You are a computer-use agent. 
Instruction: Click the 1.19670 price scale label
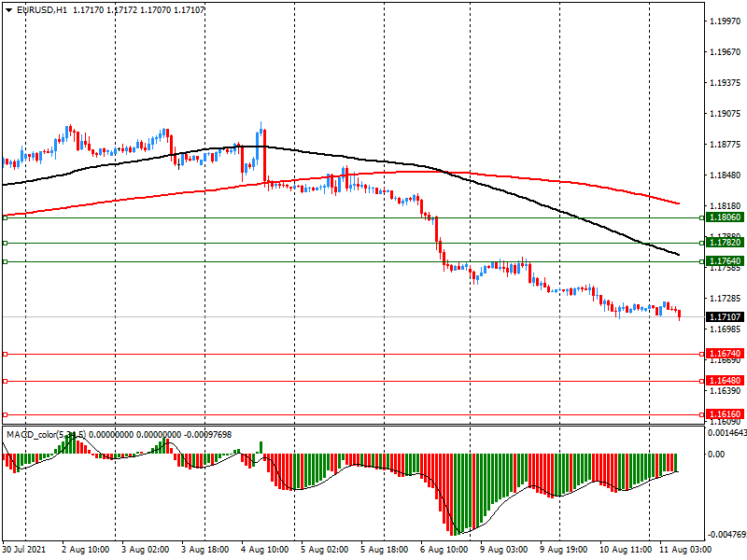(726, 52)
